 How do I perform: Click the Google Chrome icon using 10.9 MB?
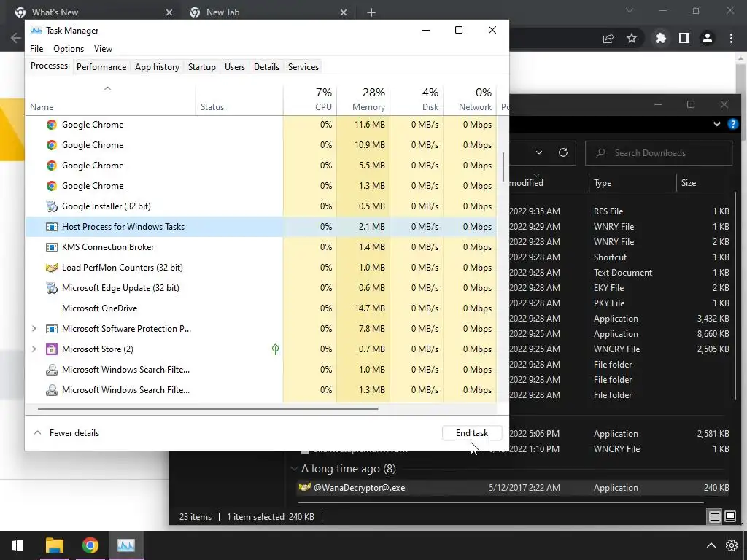[x=52, y=145]
